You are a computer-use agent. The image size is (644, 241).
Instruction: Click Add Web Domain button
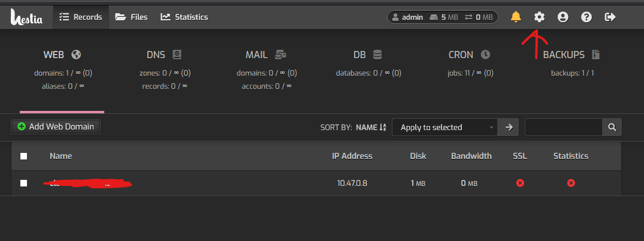pos(56,126)
